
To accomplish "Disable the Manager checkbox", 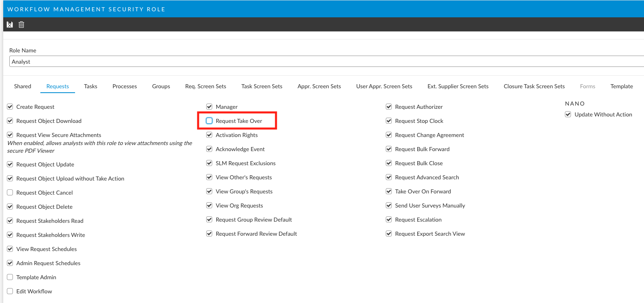I will click(x=209, y=107).
